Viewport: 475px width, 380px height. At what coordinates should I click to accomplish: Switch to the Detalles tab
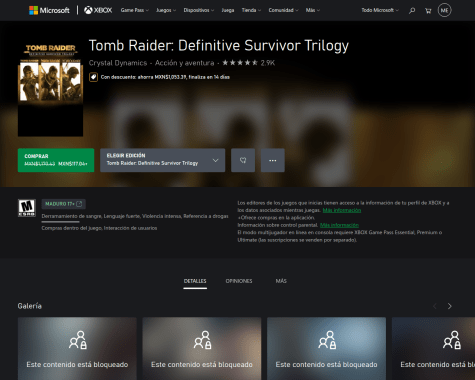tap(195, 281)
